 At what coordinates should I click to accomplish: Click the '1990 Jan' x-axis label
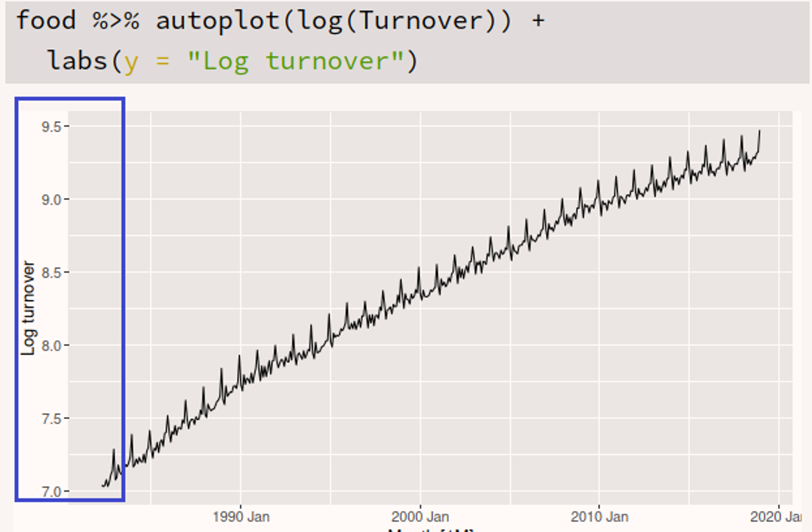pyautogui.click(x=241, y=517)
